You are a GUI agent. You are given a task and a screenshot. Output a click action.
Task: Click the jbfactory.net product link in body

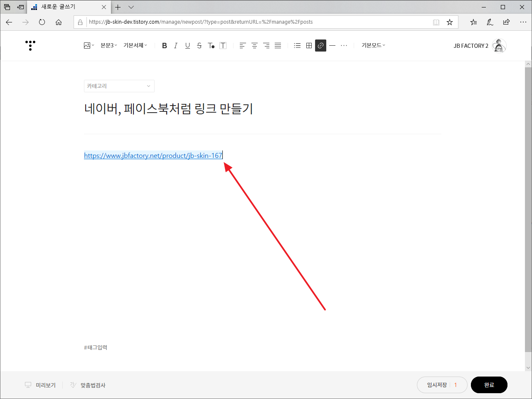point(153,155)
